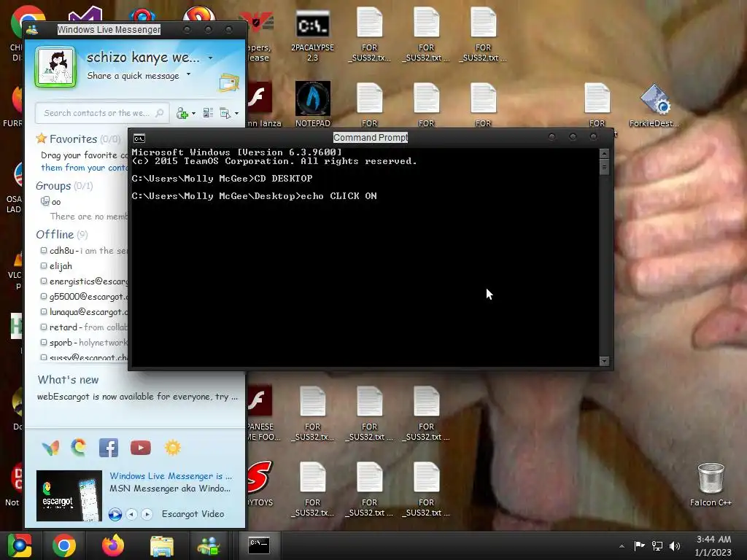Open the email inbox icon in Messenger
747x560 pixels.
[228, 83]
